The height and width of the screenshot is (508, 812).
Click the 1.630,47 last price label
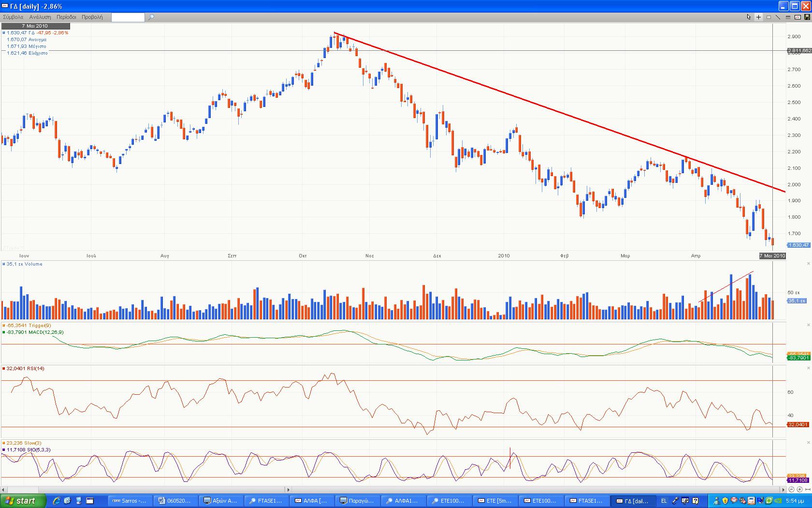pos(798,245)
